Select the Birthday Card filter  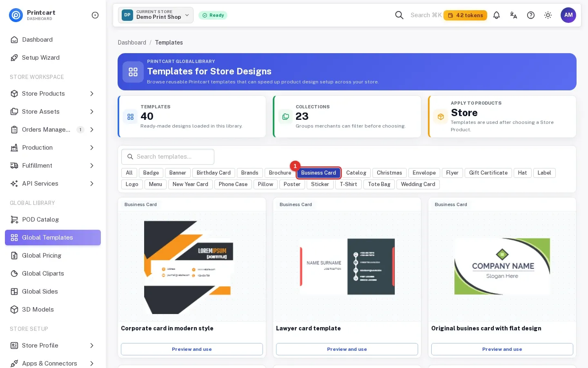pos(214,173)
